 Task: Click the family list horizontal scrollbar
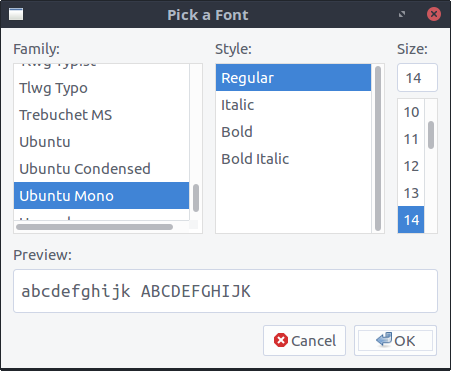pos(94,227)
